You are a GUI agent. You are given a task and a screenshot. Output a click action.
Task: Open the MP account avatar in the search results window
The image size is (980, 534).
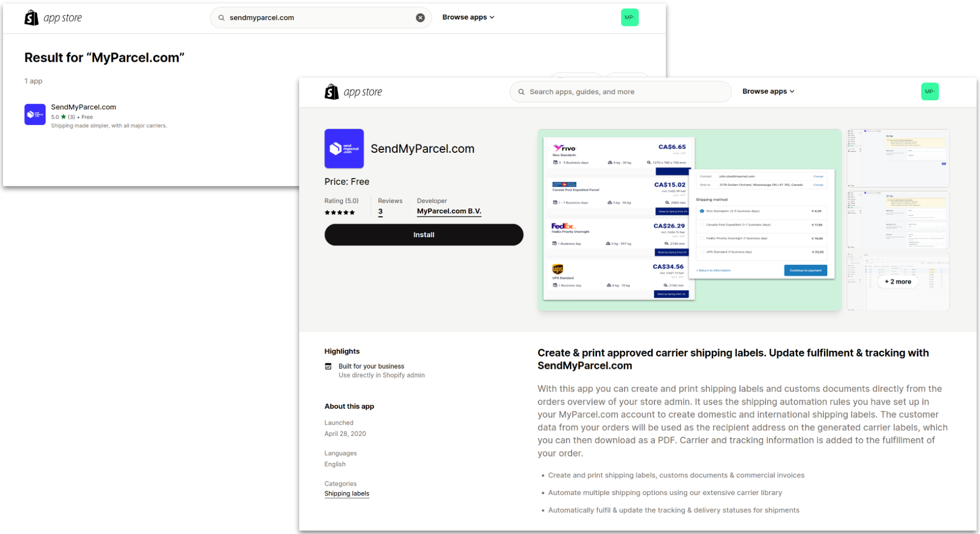tap(629, 17)
